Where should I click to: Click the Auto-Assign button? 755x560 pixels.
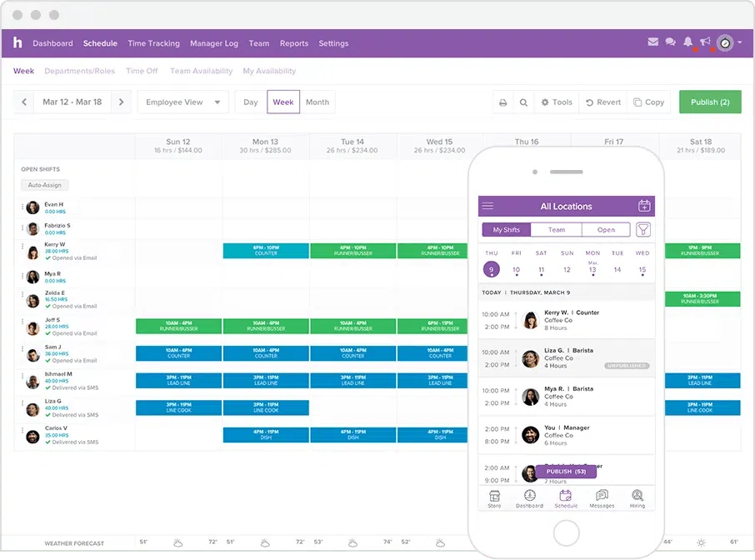pyautogui.click(x=45, y=185)
